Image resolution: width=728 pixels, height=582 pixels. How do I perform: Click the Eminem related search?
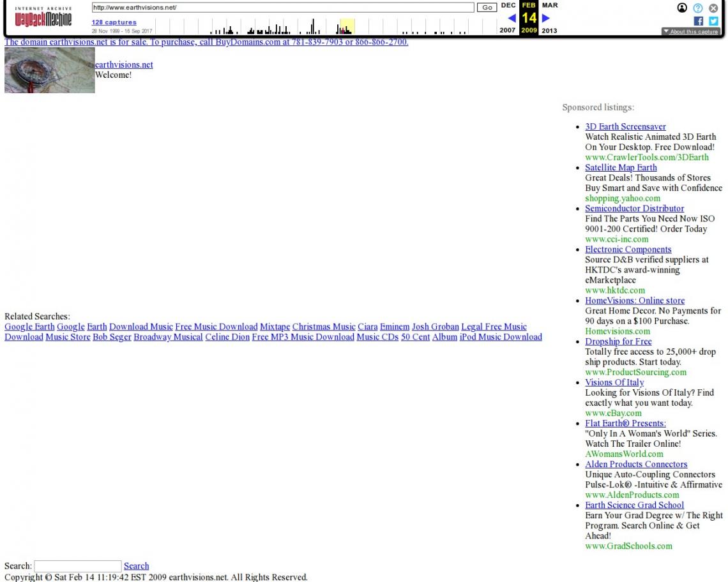(395, 327)
